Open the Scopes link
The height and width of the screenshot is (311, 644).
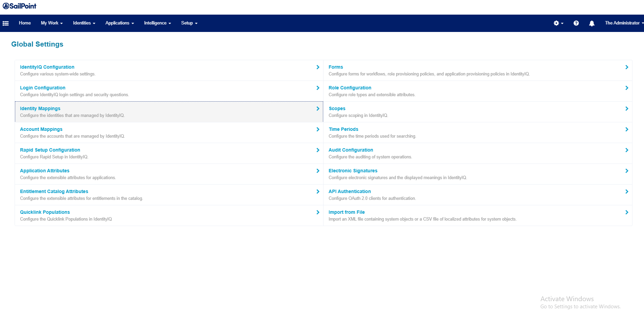click(x=337, y=109)
